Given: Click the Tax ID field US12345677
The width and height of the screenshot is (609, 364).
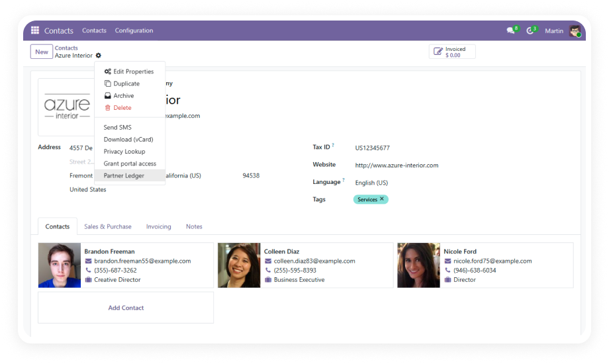Looking at the screenshot, I should (x=372, y=148).
